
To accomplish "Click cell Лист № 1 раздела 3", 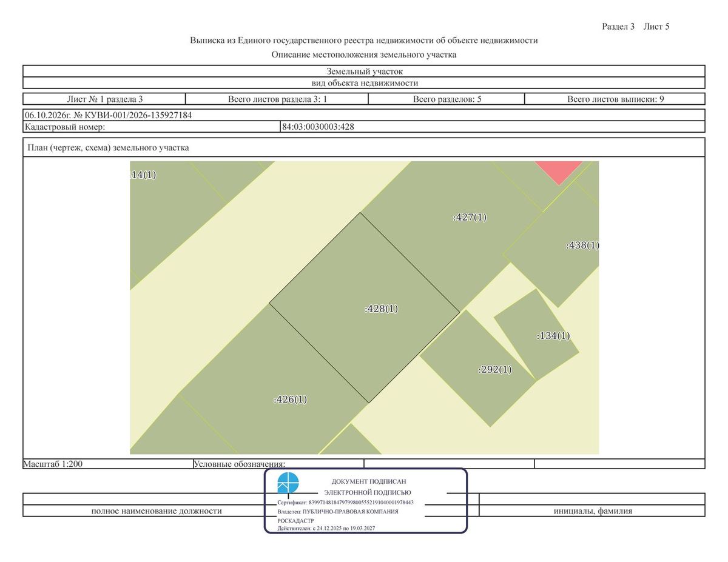I will [104, 99].
